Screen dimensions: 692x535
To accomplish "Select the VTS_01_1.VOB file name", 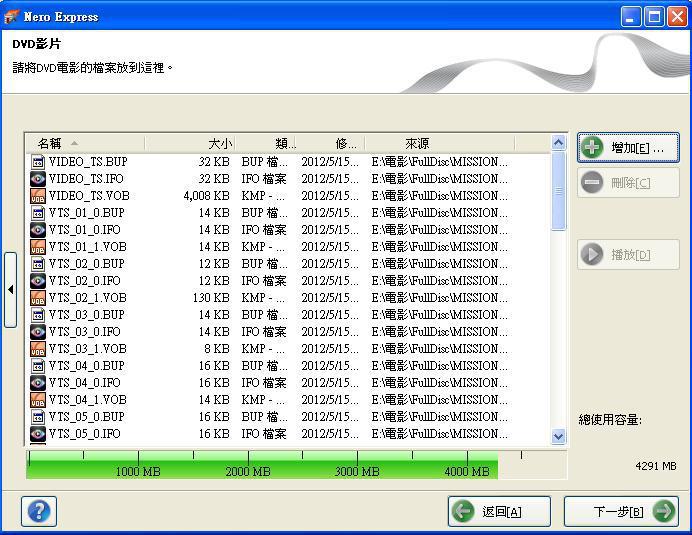I will click(x=88, y=247).
